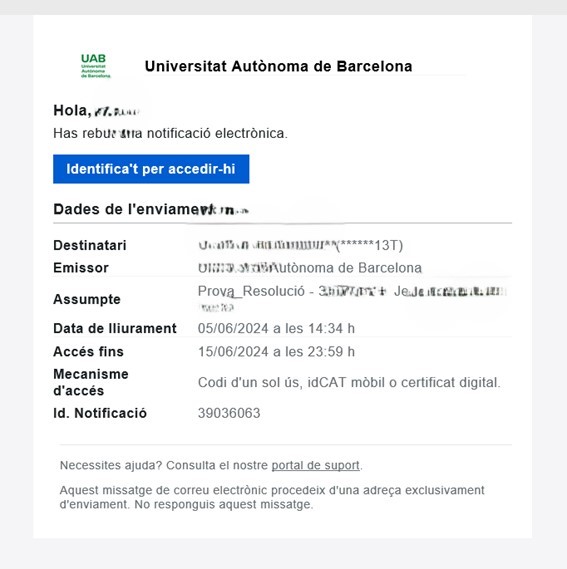This screenshot has width=567, height=569.
Task: Click the "Emissor" label
Action: [x=81, y=268]
